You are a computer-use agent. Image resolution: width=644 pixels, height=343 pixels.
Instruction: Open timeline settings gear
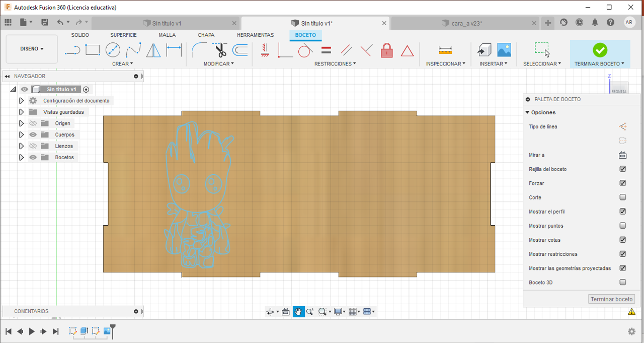click(631, 331)
